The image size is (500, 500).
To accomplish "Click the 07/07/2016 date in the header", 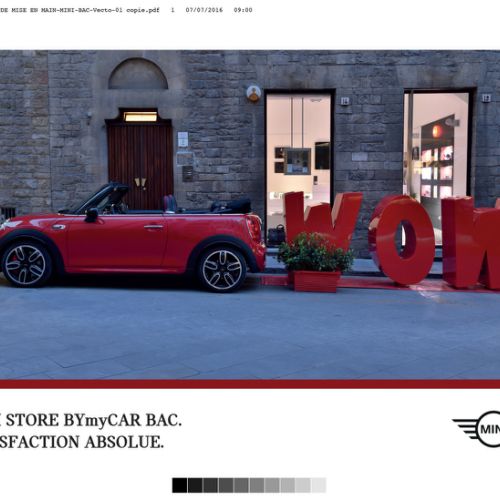I will tap(204, 10).
